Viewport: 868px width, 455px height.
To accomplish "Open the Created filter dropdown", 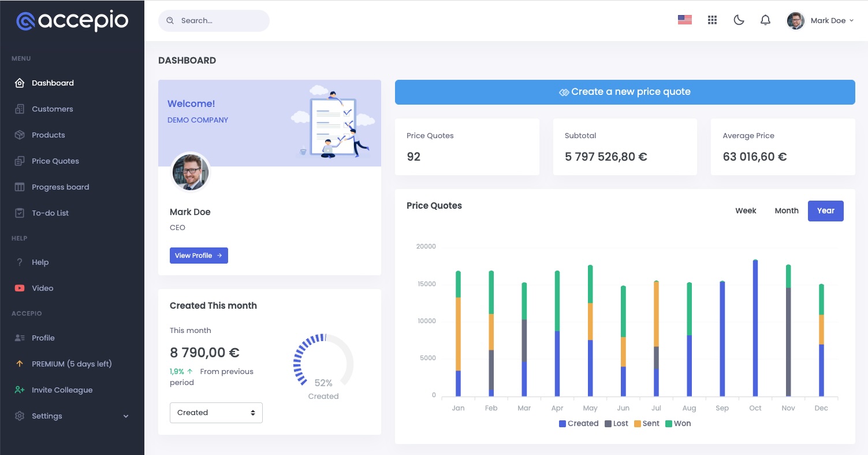I will coord(216,412).
